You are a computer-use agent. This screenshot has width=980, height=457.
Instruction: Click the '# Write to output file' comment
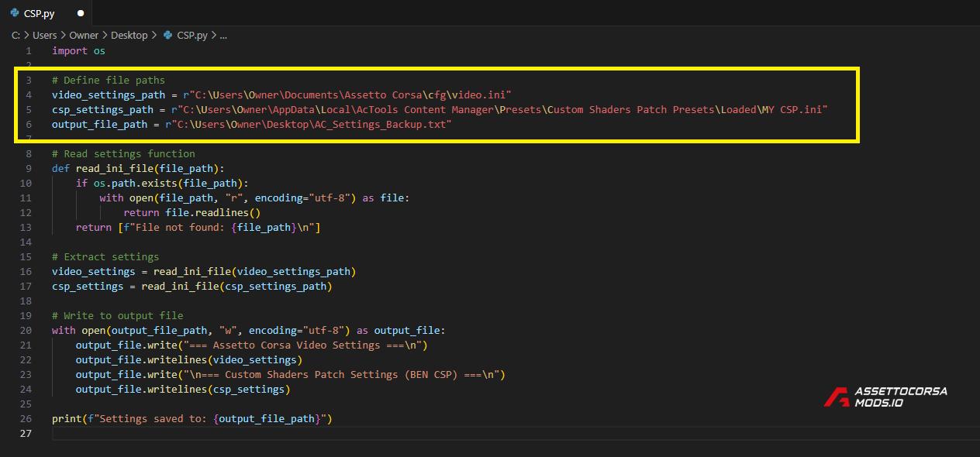click(x=118, y=315)
